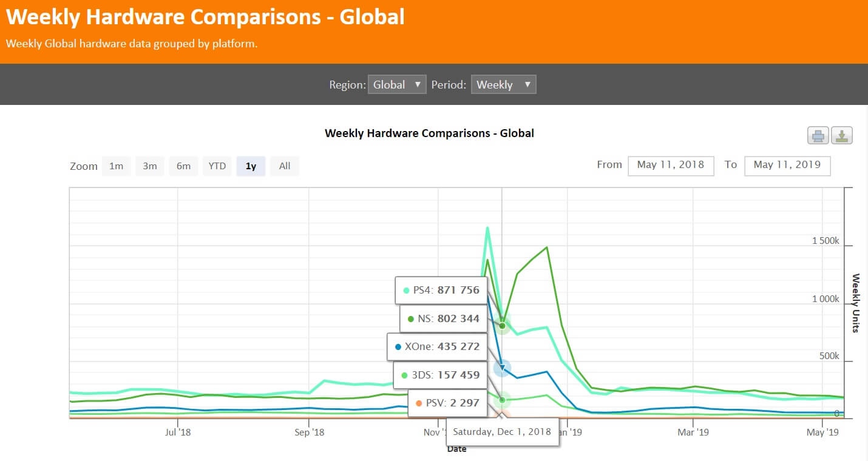Click the download chart icon
The width and height of the screenshot is (868, 461).
[x=842, y=135]
